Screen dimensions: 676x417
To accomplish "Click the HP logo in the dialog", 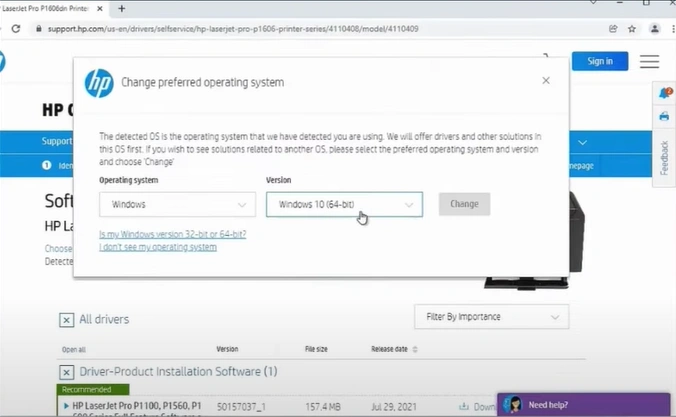I will point(99,82).
